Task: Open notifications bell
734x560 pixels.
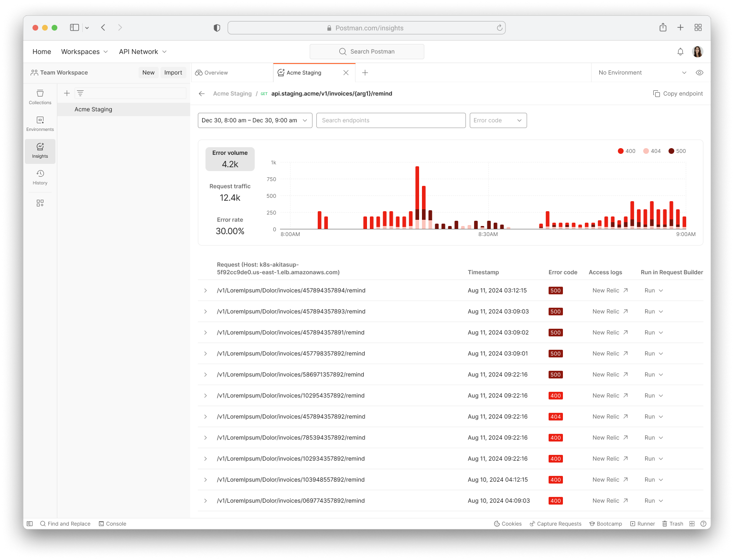Action: tap(680, 52)
